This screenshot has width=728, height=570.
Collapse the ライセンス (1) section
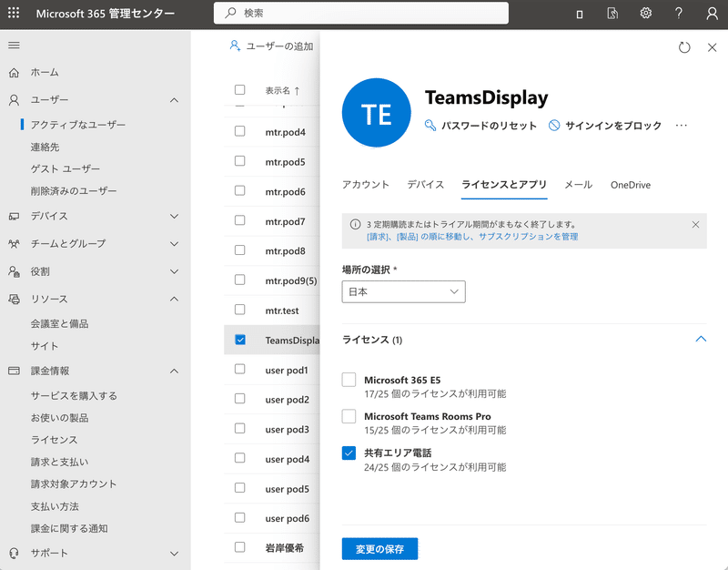(x=701, y=339)
